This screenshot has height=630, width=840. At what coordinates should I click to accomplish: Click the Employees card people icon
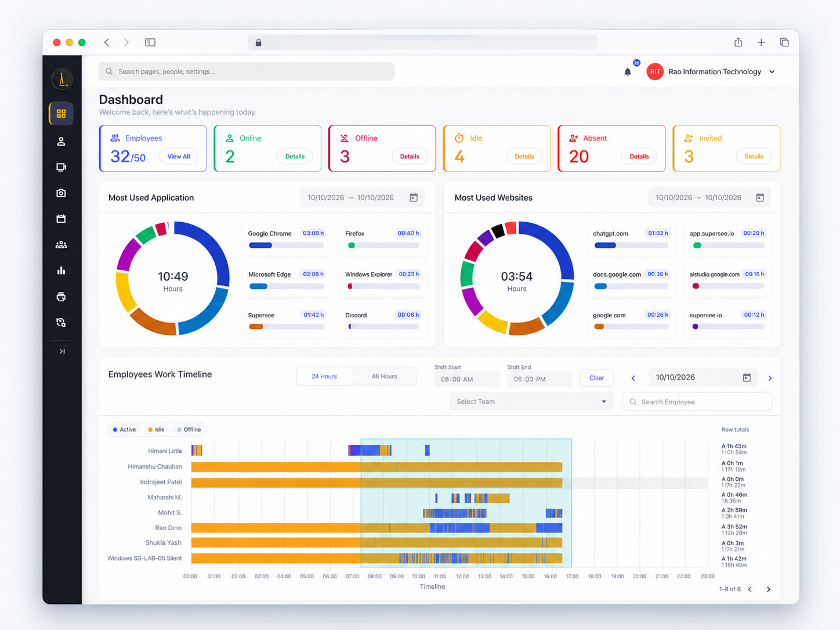tap(115, 138)
